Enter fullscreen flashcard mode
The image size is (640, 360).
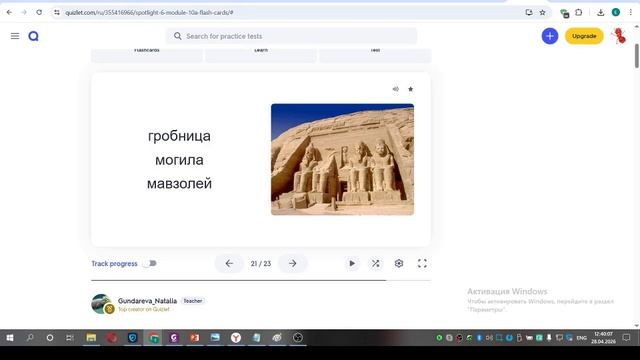pyautogui.click(x=422, y=264)
